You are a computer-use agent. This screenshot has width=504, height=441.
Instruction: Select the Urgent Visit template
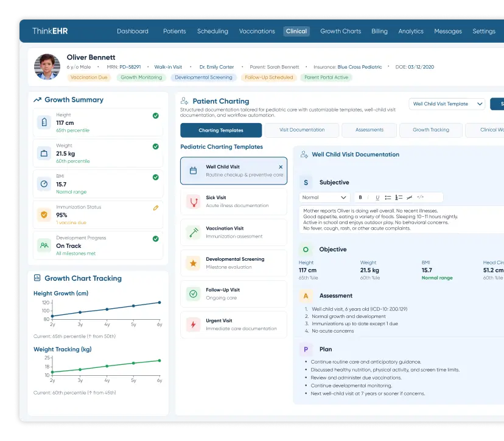[x=234, y=325]
